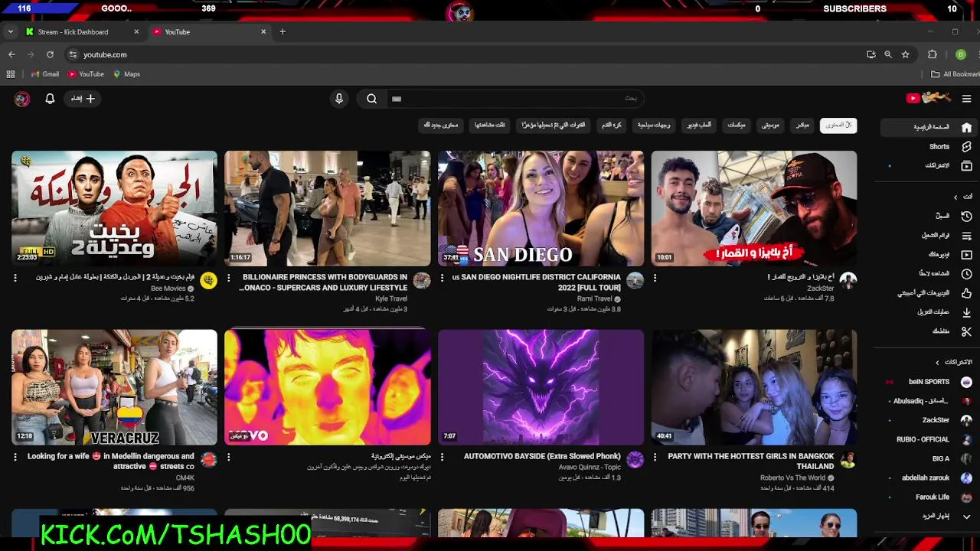Open RUBIO - OFFICIAL subscription channel

(x=929, y=439)
